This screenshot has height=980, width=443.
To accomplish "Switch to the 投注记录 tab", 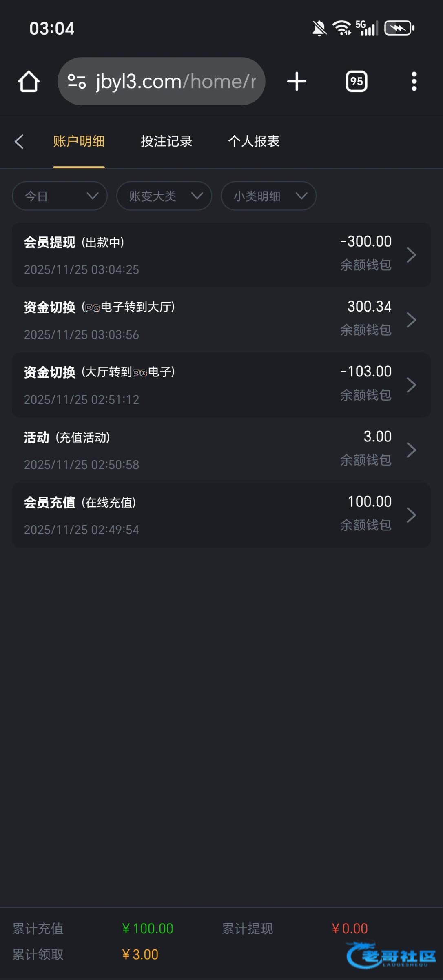I will click(166, 141).
